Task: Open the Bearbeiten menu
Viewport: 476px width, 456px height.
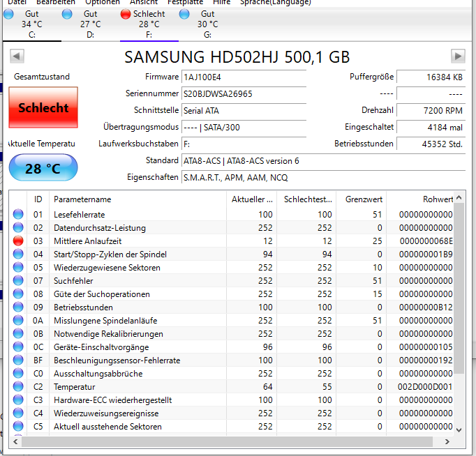Action: pyautogui.click(x=56, y=2)
